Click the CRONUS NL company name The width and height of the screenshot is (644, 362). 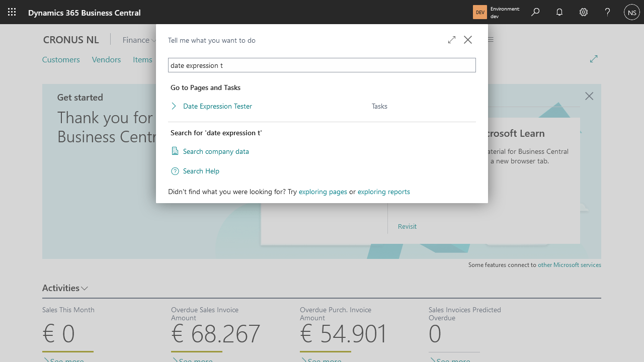coord(71,40)
